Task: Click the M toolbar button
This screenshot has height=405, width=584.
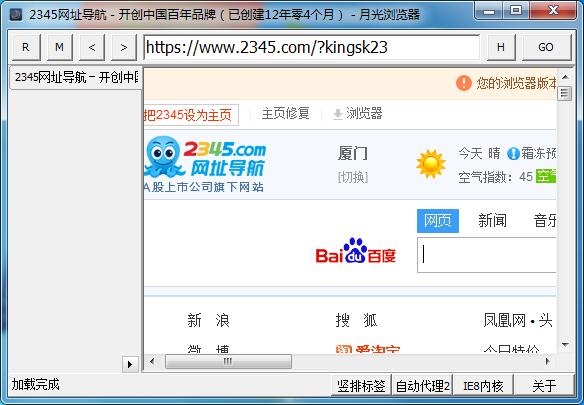Action: (x=60, y=47)
